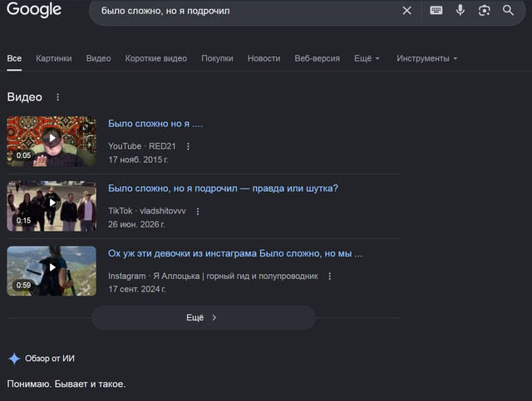This screenshot has height=401, width=532.
Task: Play the 0:59 Instagram video thumbnail
Action: 52,271
